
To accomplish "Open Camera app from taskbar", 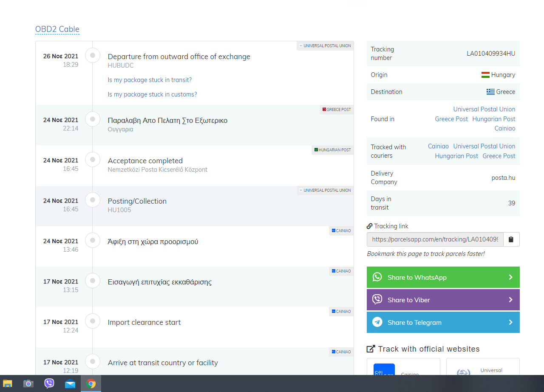I will click(x=28, y=383).
